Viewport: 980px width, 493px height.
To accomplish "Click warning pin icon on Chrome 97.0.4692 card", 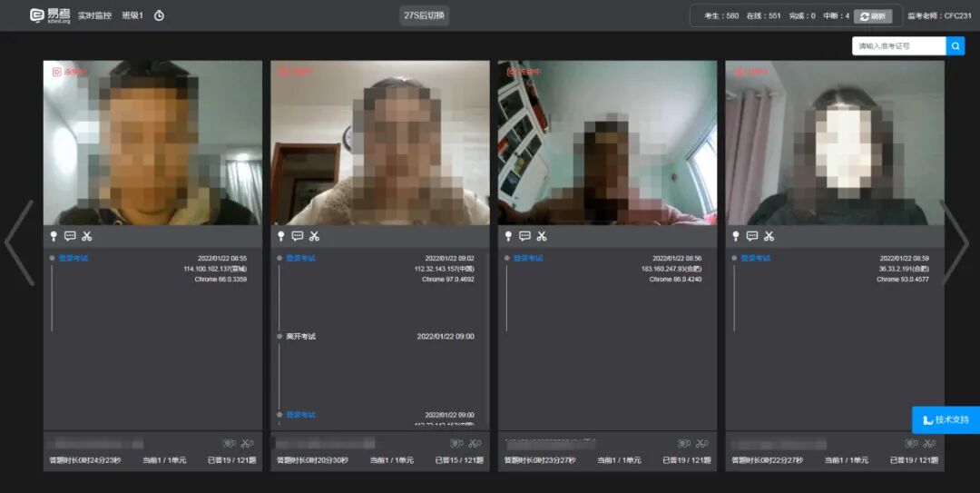I will 281,236.
